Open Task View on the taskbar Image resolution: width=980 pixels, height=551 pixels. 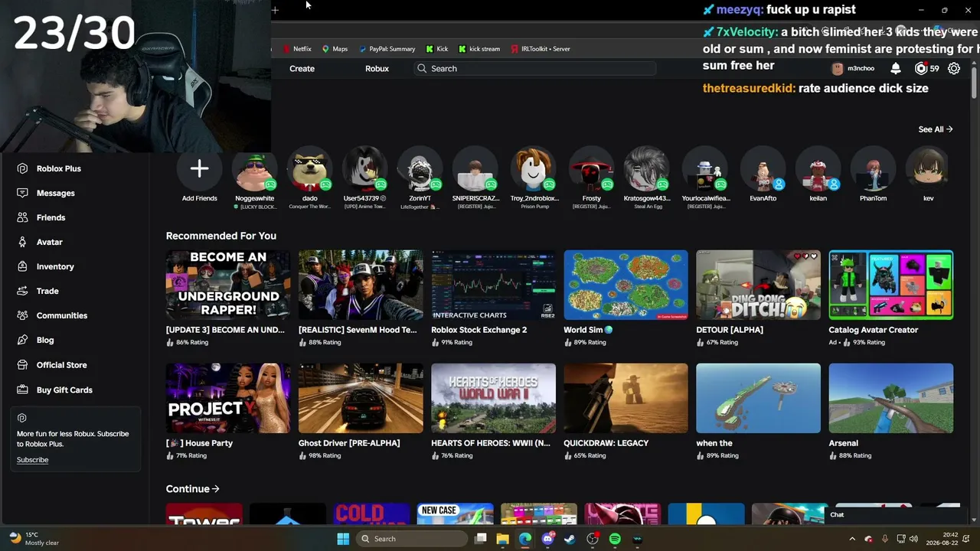pos(480,539)
